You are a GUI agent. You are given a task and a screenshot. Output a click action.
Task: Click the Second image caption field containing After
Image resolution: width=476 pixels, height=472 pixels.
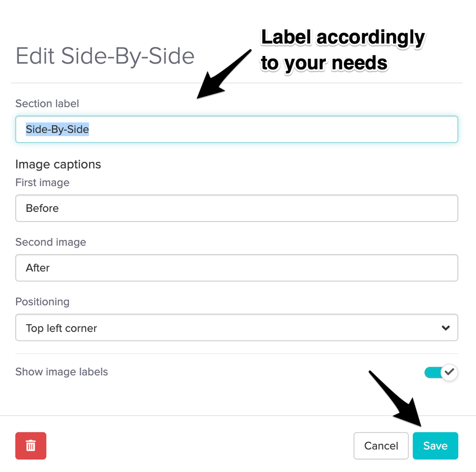tap(236, 268)
